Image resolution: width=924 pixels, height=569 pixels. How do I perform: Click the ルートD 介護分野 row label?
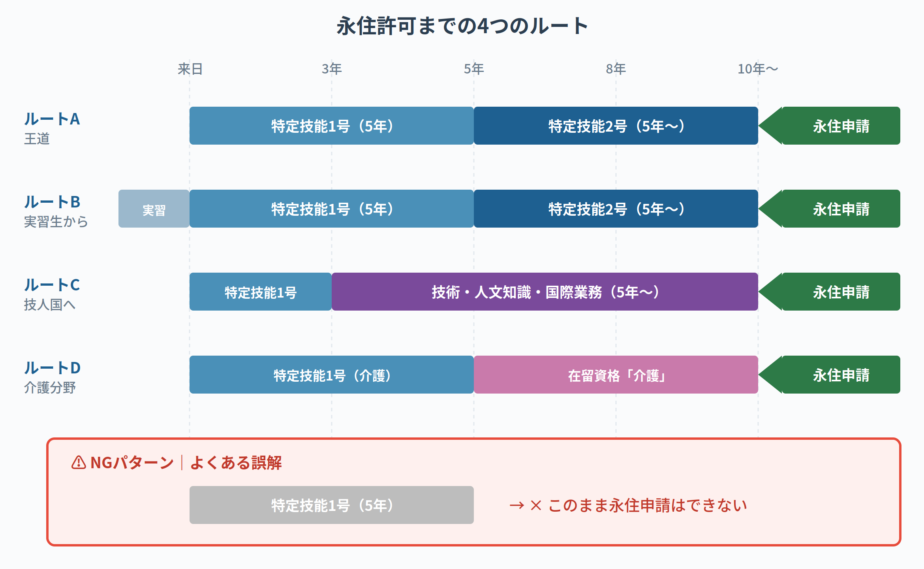pyautogui.click(x=52, y=377)
